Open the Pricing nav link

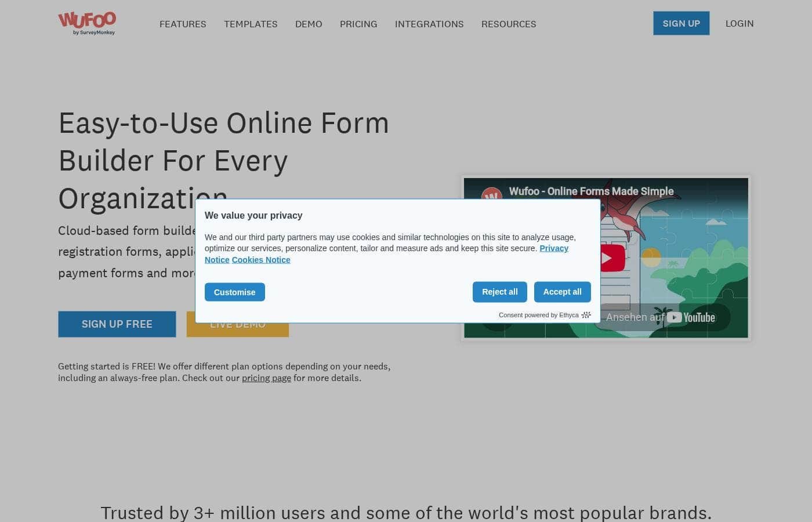click(358, 24)
